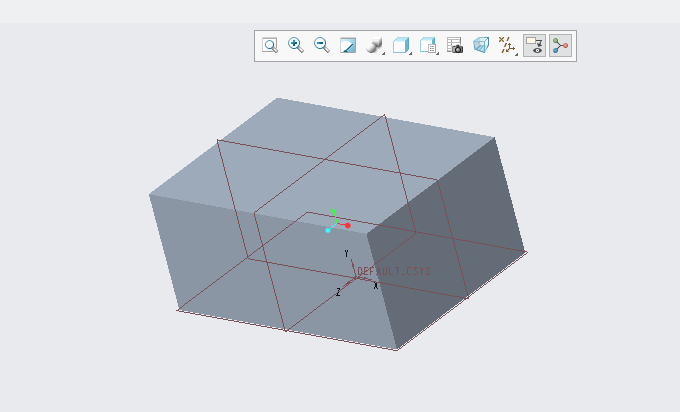This screenshot has height=412, width=680.
Task: Click the spin center marker on the model
Action: [334, 223]
